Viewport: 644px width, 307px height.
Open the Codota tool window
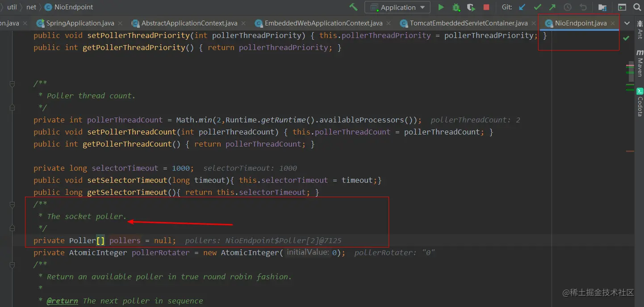pyautogui.click(x=640, y=102)
